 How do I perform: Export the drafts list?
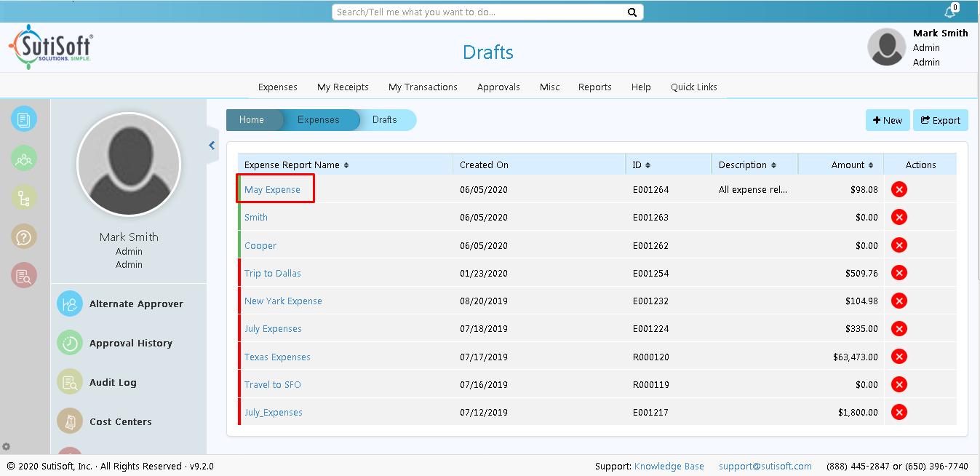coord(940,121)
